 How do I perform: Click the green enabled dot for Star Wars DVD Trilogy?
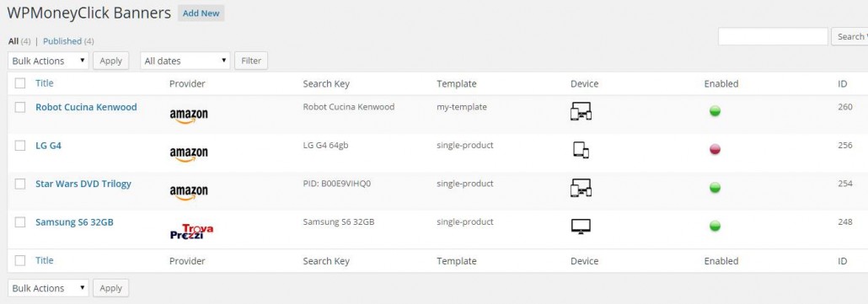pyautogui.click(x=715, y=188)
